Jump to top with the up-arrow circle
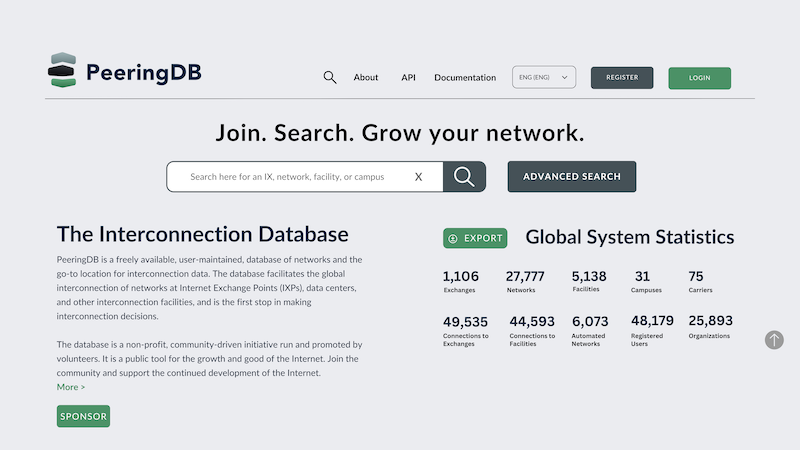This screenshot has height=450, width=800. (774, 340)
